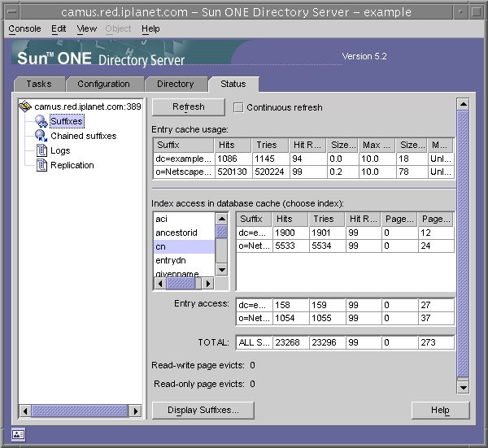Click the status card icon at bottom left

pos(19,435)
